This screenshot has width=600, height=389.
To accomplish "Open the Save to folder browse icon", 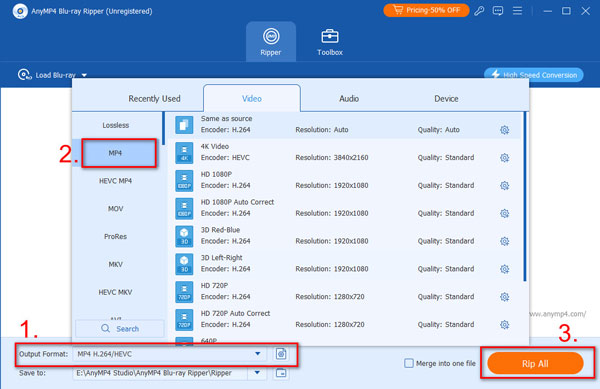I will pos(281,373).
